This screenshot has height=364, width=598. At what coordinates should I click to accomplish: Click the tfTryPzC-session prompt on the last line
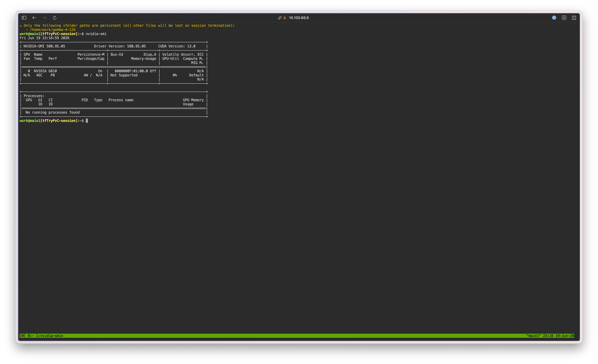click(59, 121)
